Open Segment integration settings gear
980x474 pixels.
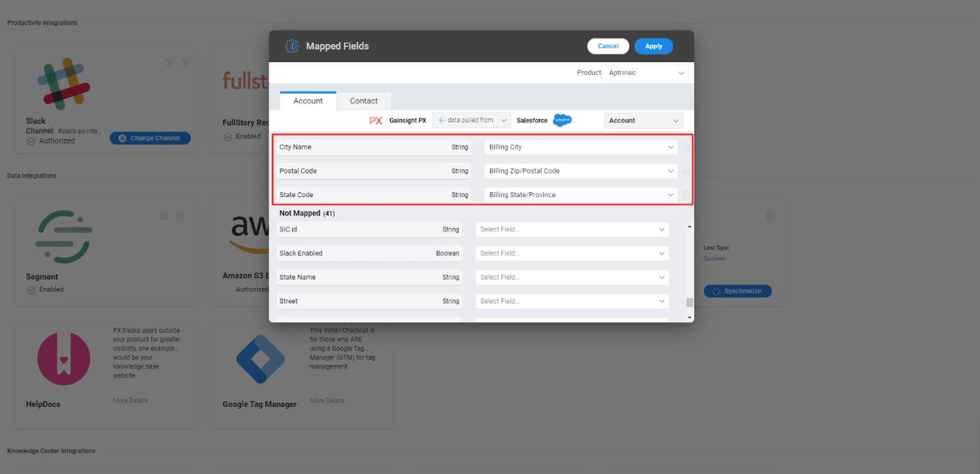(x=164, y=216)
